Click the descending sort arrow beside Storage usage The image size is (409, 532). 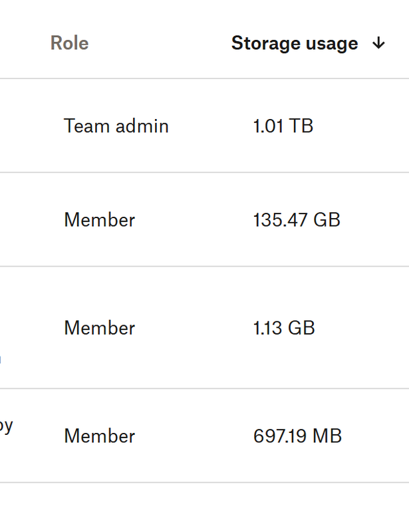point(378,44)
